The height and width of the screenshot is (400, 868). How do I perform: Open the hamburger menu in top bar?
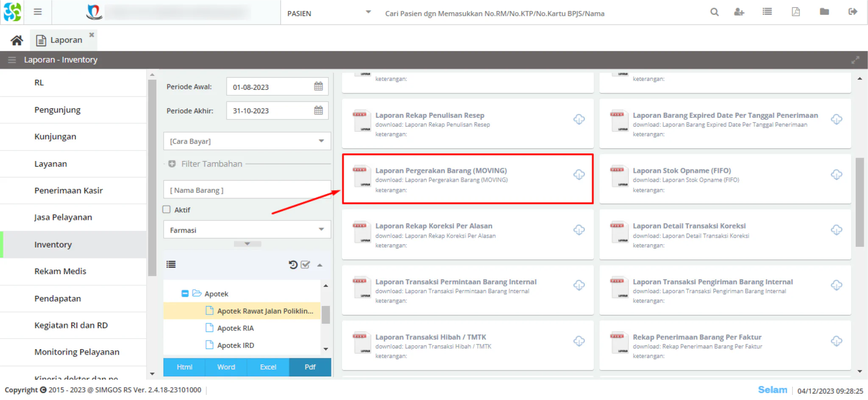pos(38,12)
